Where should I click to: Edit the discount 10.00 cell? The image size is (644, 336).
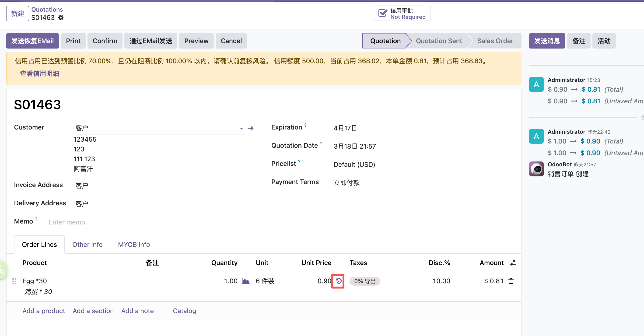pos(441,281)
